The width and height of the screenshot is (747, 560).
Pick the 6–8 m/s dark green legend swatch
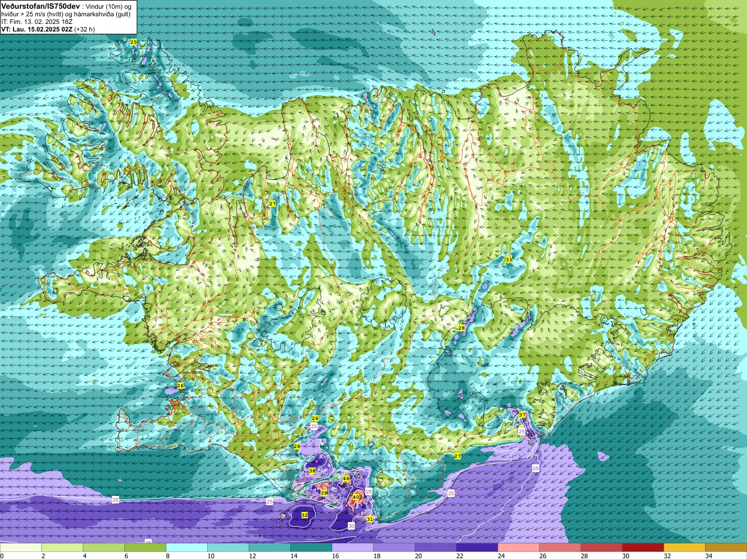(145, 548)
